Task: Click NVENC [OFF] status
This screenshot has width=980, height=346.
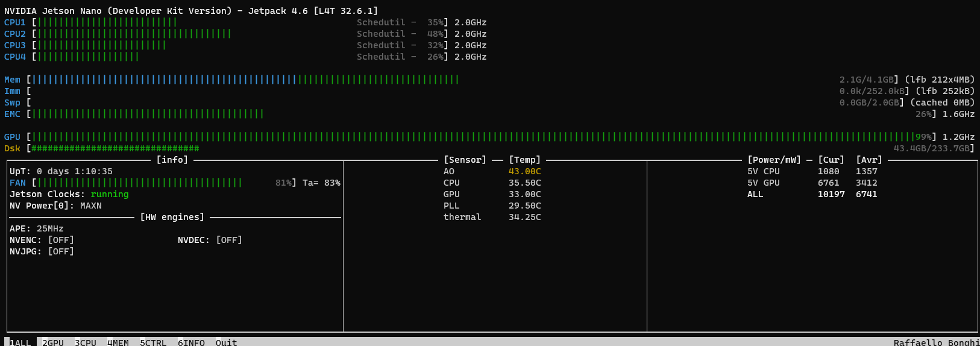Action: click(x=42, y=240)
